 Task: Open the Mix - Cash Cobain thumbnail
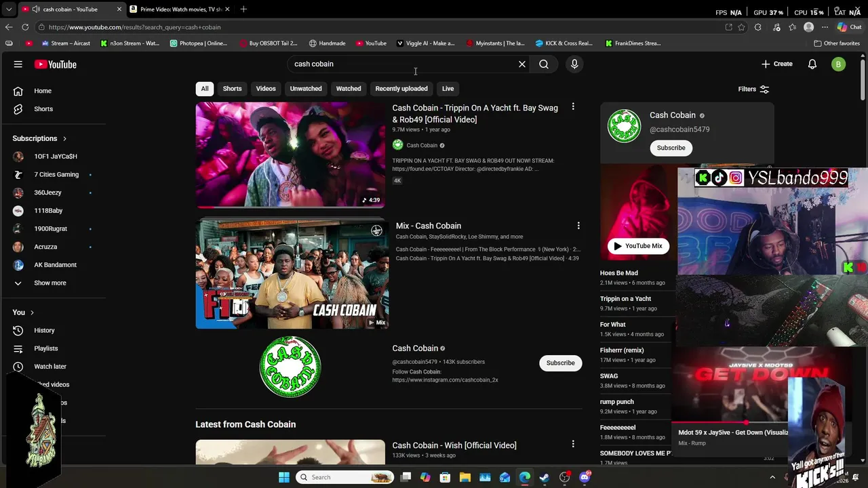click(292, 274)
